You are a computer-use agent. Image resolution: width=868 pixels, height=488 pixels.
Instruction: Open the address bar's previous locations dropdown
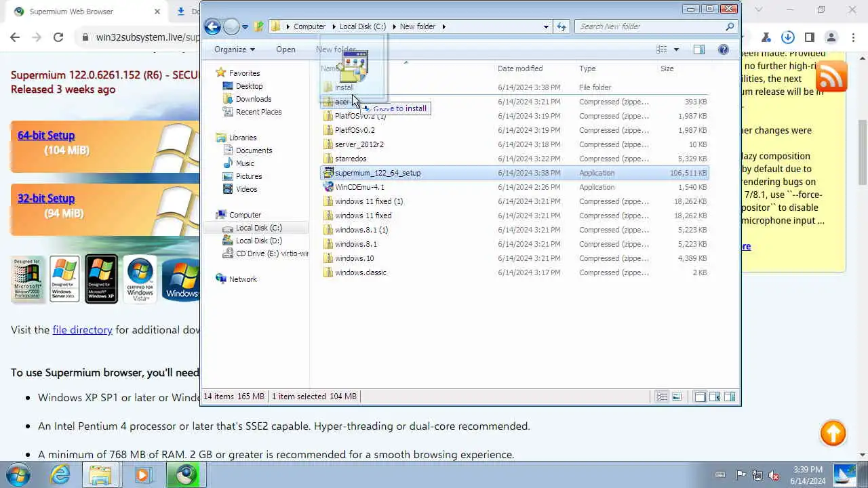pos(546,27)
